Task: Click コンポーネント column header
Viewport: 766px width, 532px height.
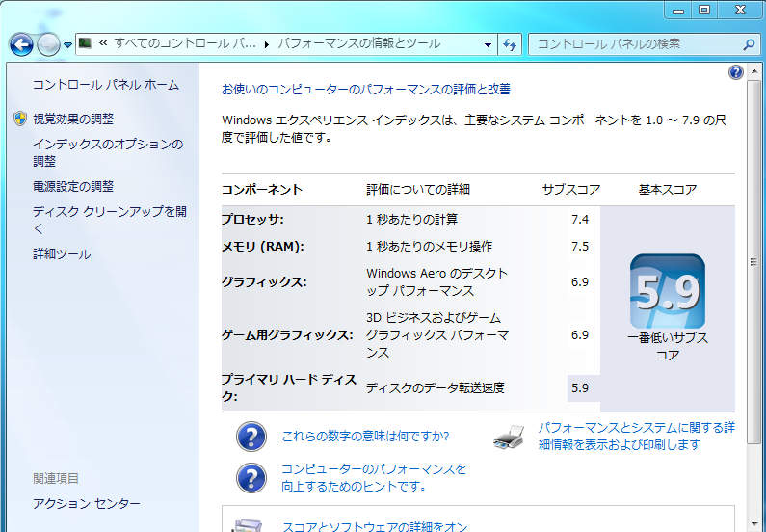Action: click(x=262, y=190)
